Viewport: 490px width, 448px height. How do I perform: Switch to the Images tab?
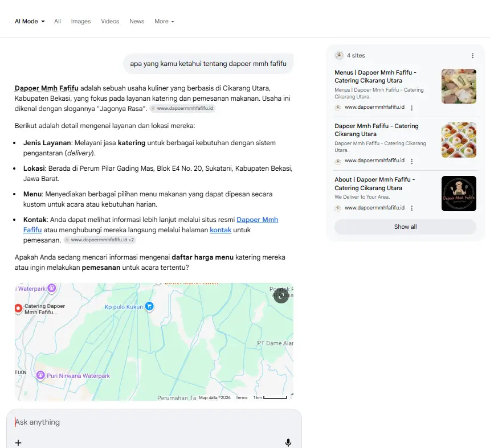81,21
